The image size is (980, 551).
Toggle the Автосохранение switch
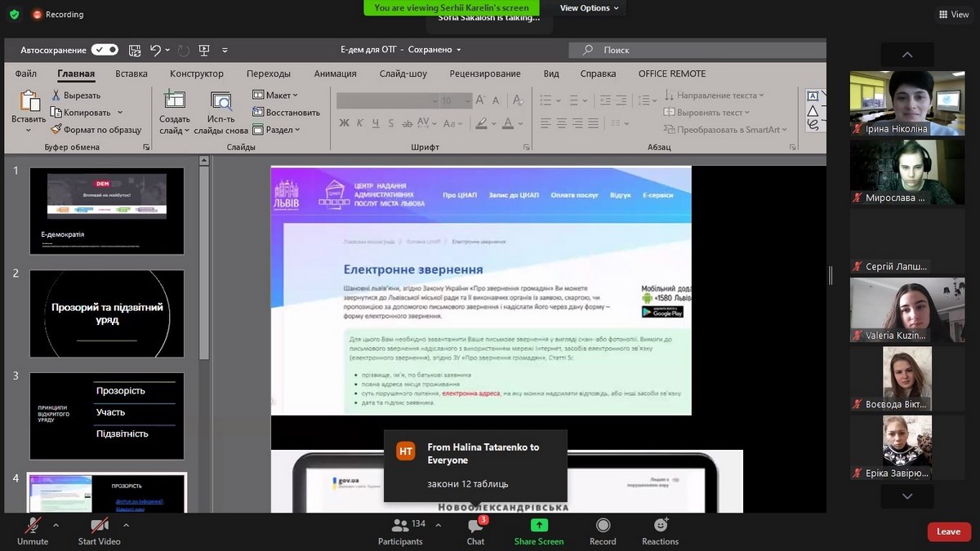point(105,50)
